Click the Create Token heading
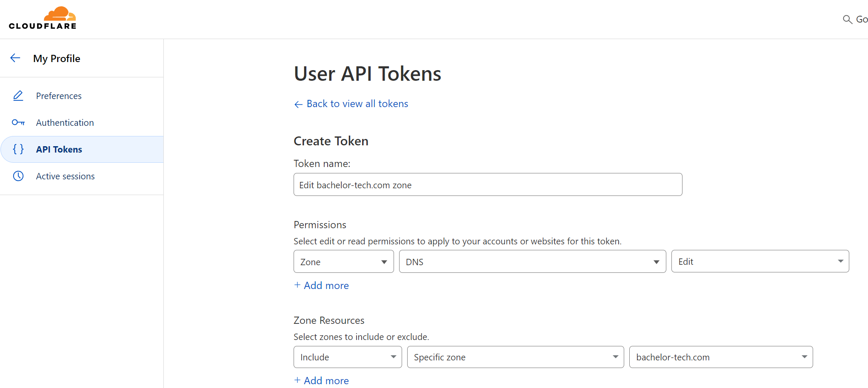The height and width of the screenshot is (388, 868). [331, 141]
